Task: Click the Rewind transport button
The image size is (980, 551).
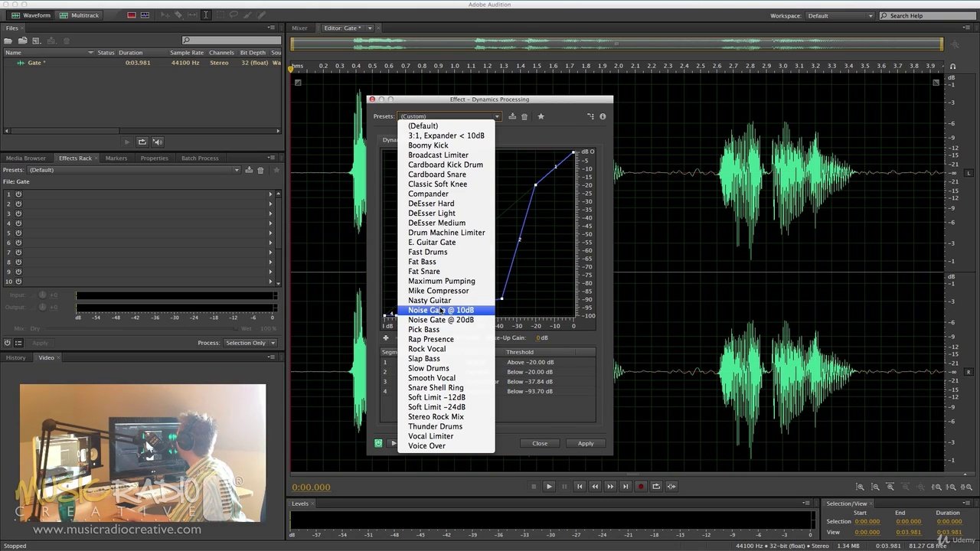Action: pyautogui.click(x=594, y=486)
